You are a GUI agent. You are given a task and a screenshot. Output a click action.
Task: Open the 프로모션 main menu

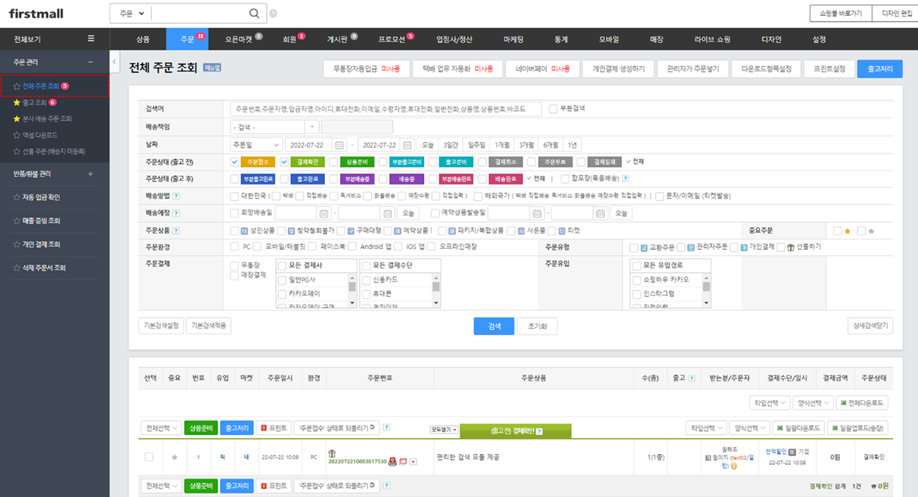point(392,39)
